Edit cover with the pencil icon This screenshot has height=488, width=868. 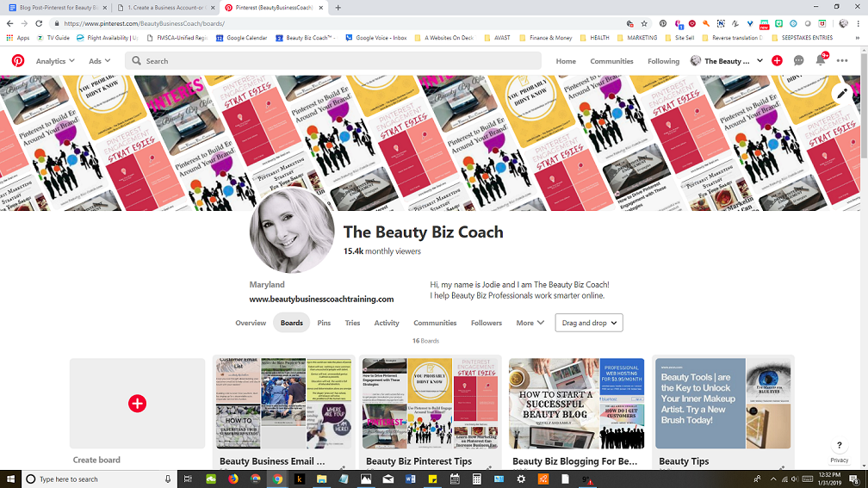point(842,94)
